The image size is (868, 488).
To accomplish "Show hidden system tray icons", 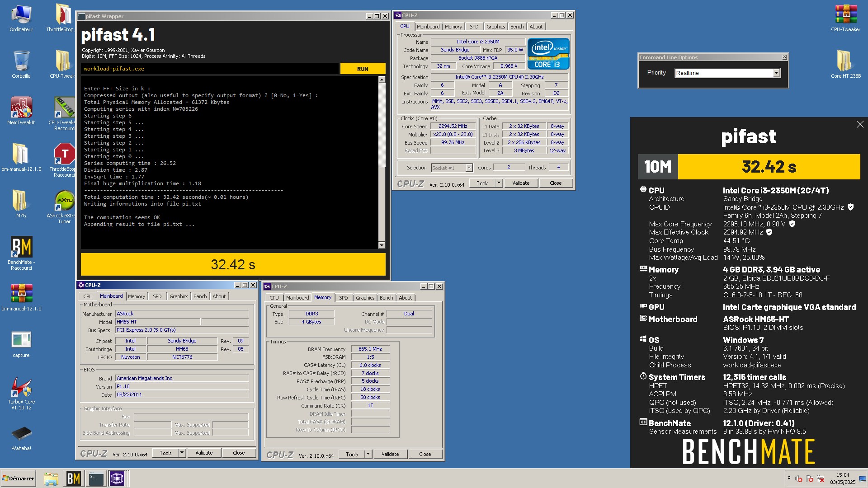I will (x=789, y=478).
